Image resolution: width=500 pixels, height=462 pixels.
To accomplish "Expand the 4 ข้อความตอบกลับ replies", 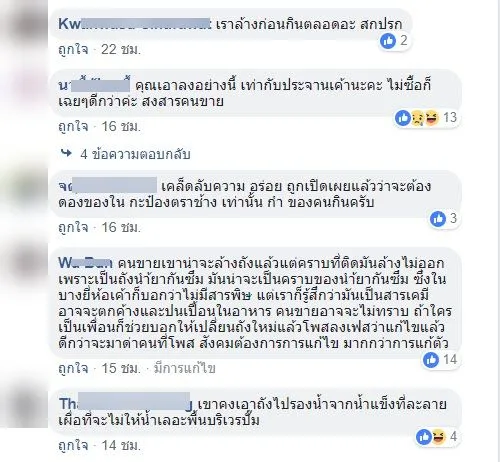I will [x=135, y=154].
